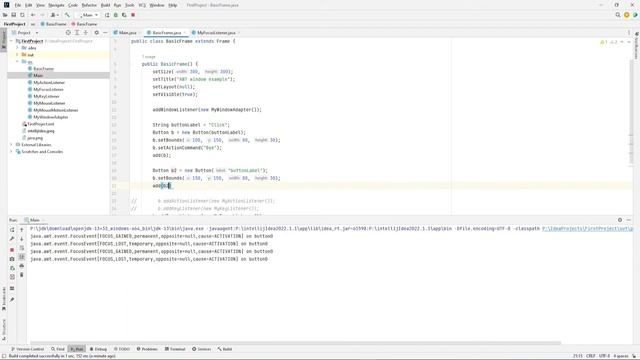The image size is (640, 360).
Task: Open the Services tool window
Action: coord(202,349)
